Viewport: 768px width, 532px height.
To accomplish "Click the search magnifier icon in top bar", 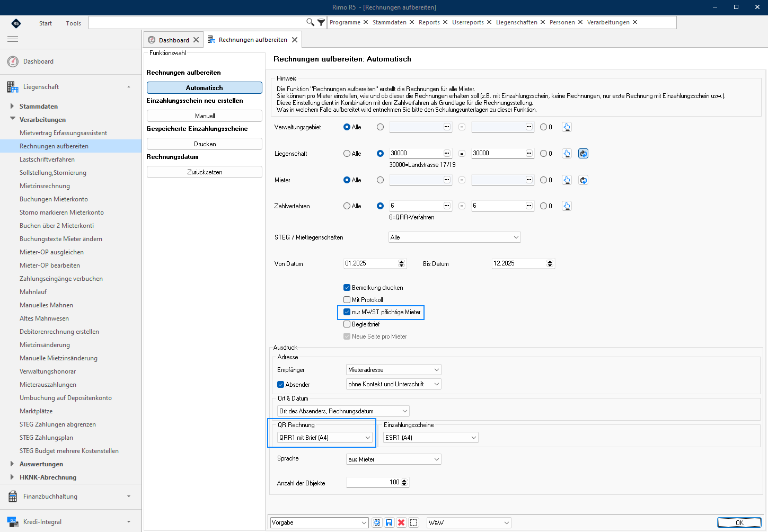I will tap(310, 22).
